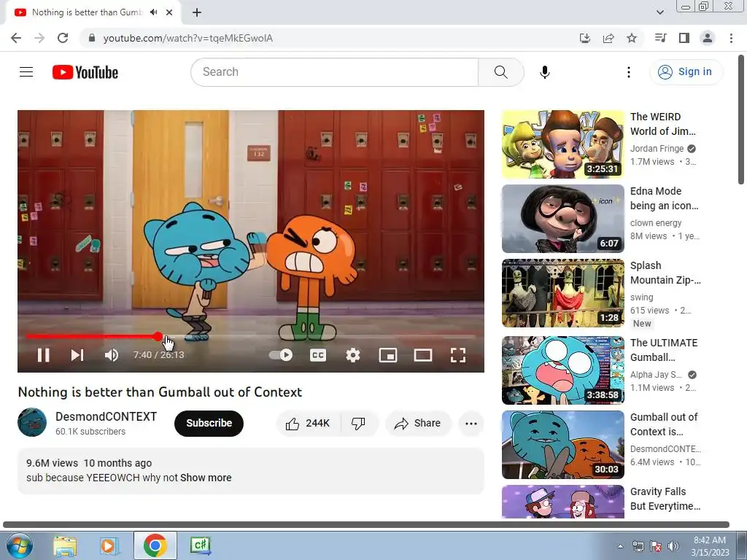Close the YouTube tab
The width and height of the screenshot is (747, 560).
pos(169,12)
